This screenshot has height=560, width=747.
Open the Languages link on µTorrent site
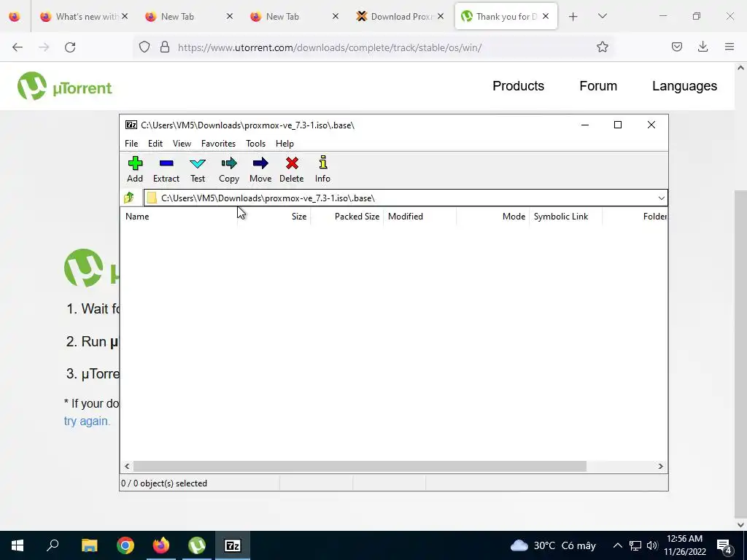[684, 86]
